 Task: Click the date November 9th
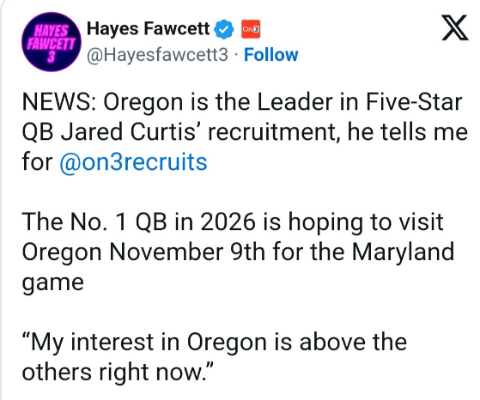point(187,252)
